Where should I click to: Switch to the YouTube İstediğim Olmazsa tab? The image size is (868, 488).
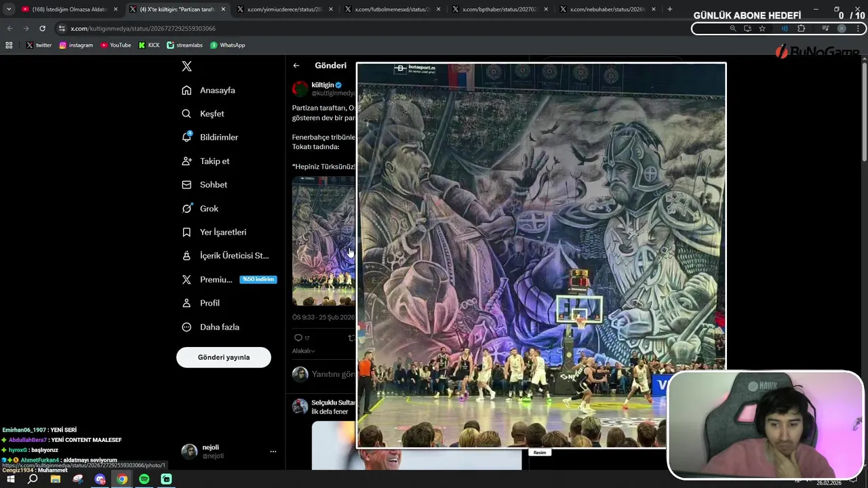[68, 9]
